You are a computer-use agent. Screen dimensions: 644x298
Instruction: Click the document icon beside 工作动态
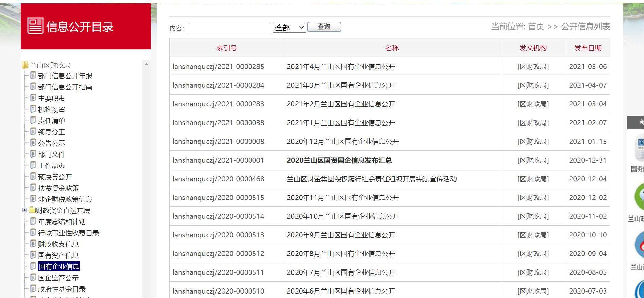[33, 165]
